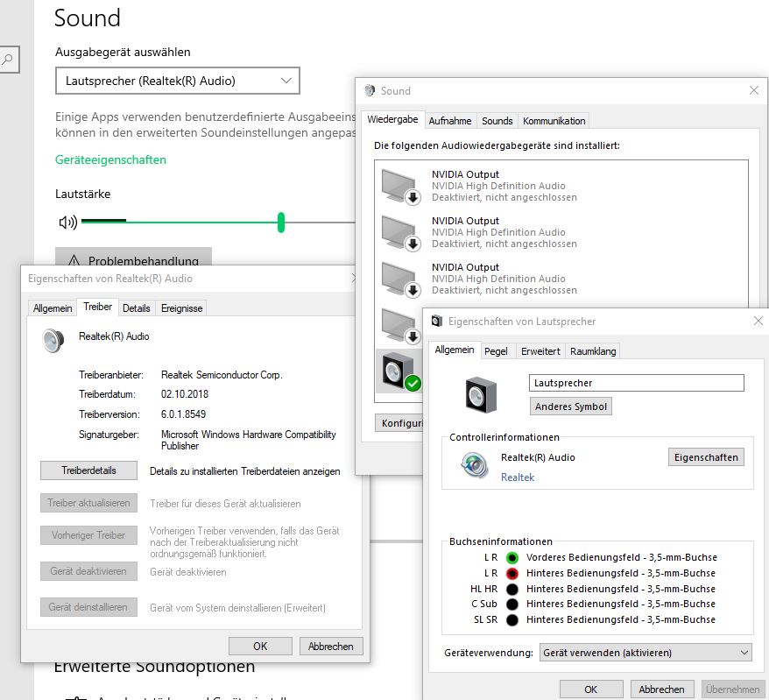
Task: Click the Gerät deaktivieren button
Action: tap(88, 571)
